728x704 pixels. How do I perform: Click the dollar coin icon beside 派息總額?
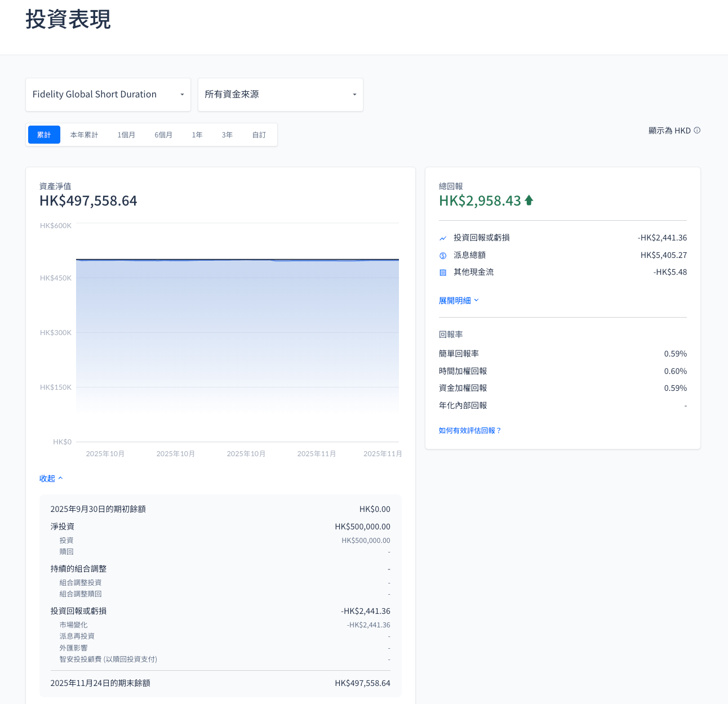click(x=443, y=256)
